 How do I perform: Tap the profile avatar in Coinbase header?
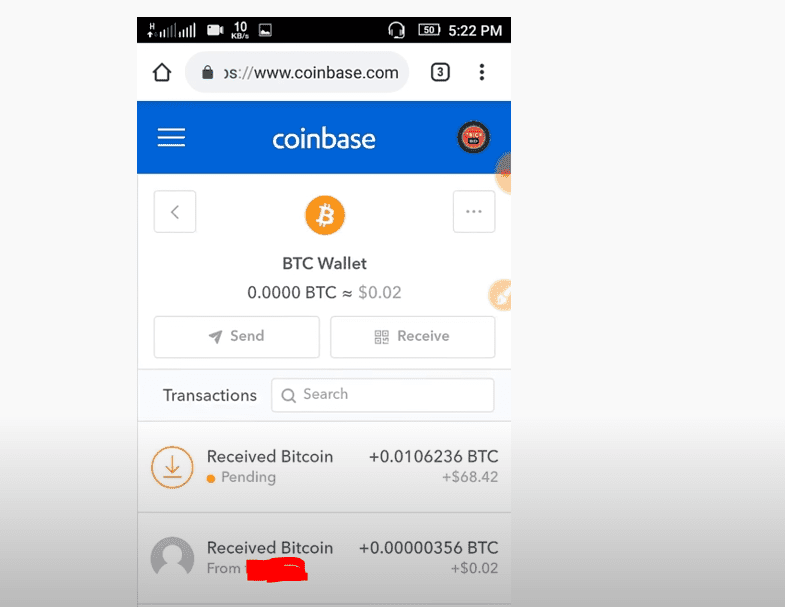[x=473, y=137]
